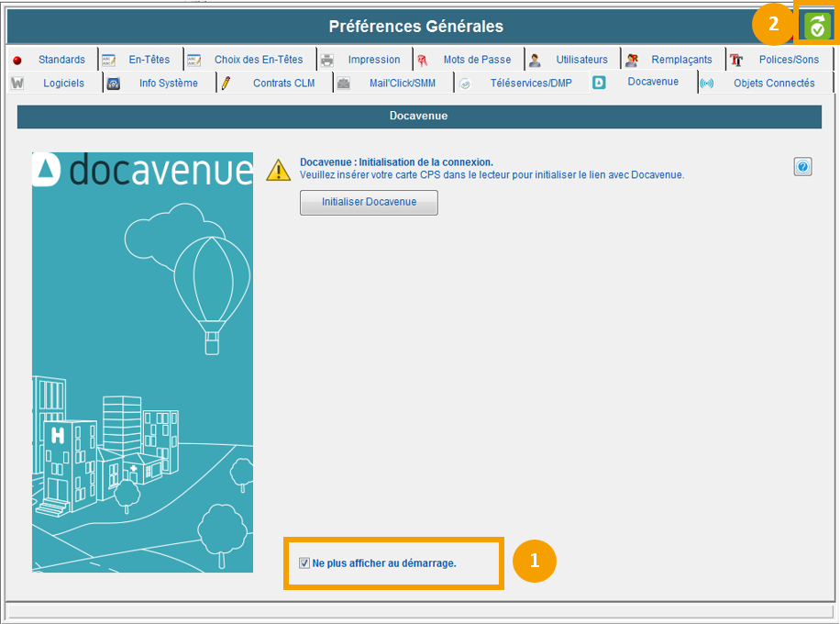Click the Objets Connectés wireless signal icon
Image resolution: width=840 pixels, height=624 pixels.
[706, 84]
